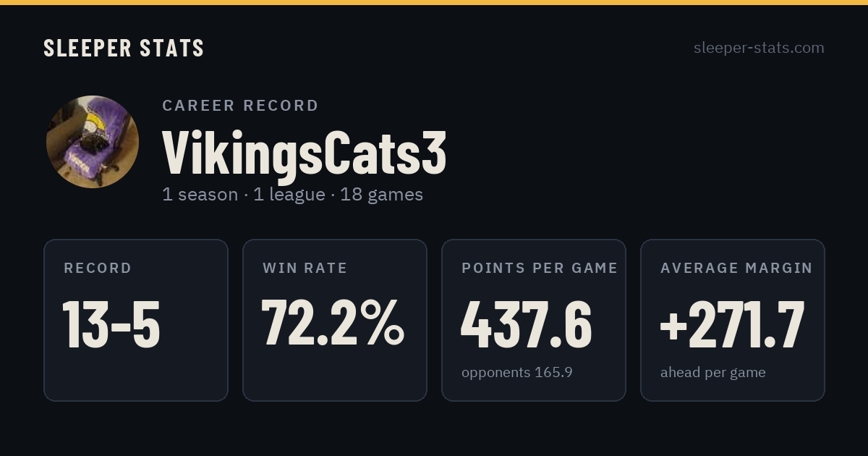Click the ahead per game subtext
The image size is (868, 456).
coord(713,373)
